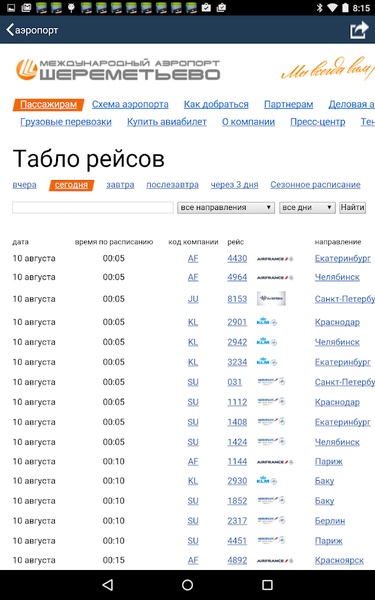Screen dimensions: 375x600
Task: Click Aeroflot logo in flight 1424 row
Action: [x=271, y=442]
